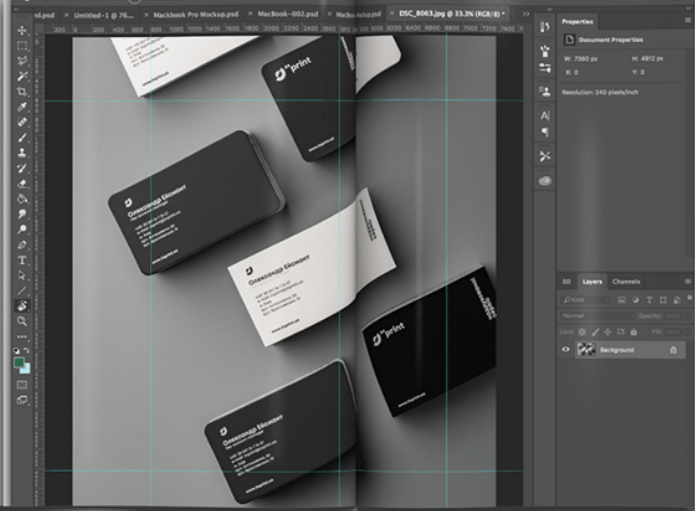Open the Paragraph panel icon

tap(545, 132)
